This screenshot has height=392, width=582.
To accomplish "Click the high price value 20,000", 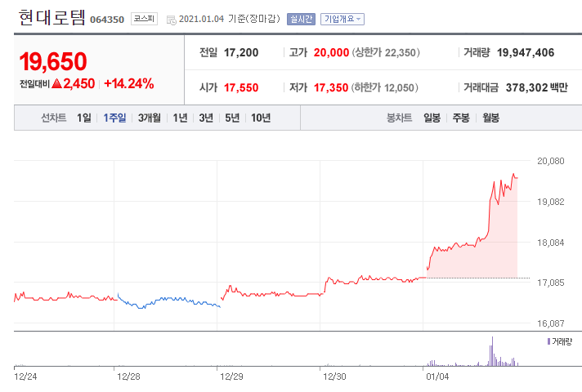I will (x=331, y=52).
